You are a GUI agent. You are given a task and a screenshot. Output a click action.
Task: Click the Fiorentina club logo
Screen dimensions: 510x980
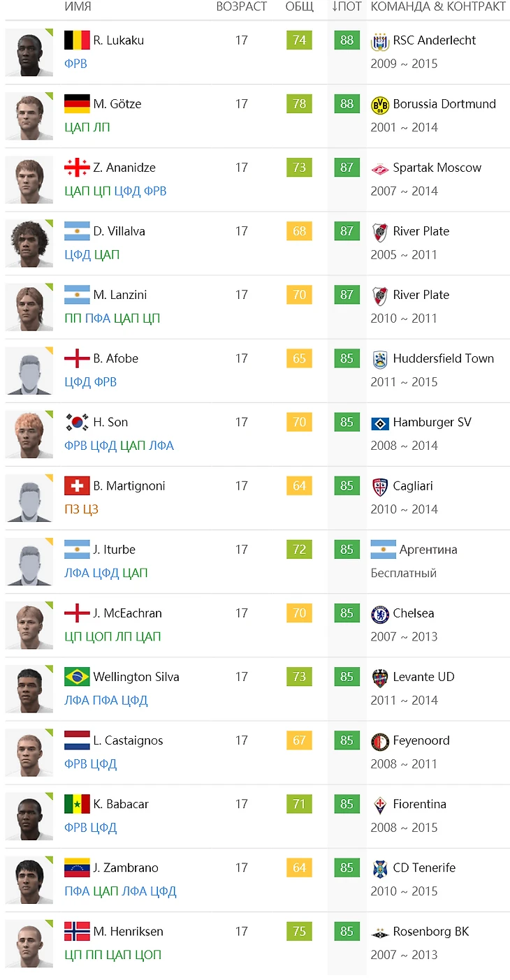(379, 805)
